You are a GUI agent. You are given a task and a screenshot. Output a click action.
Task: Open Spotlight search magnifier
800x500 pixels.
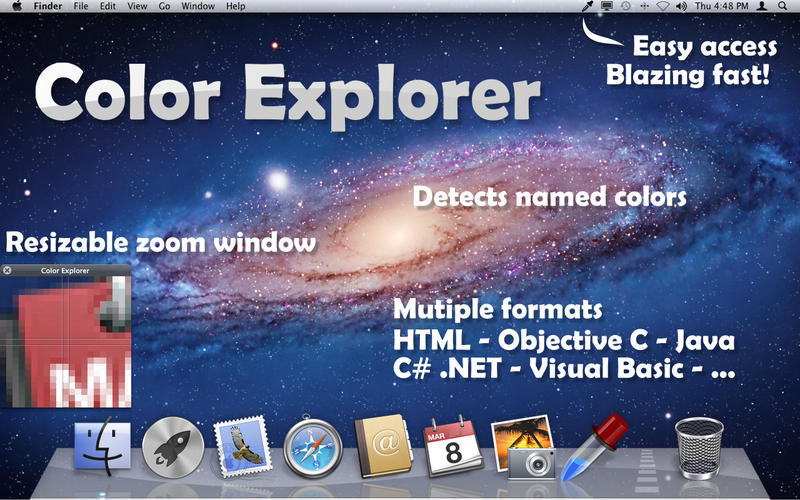[x=783, y=6]
